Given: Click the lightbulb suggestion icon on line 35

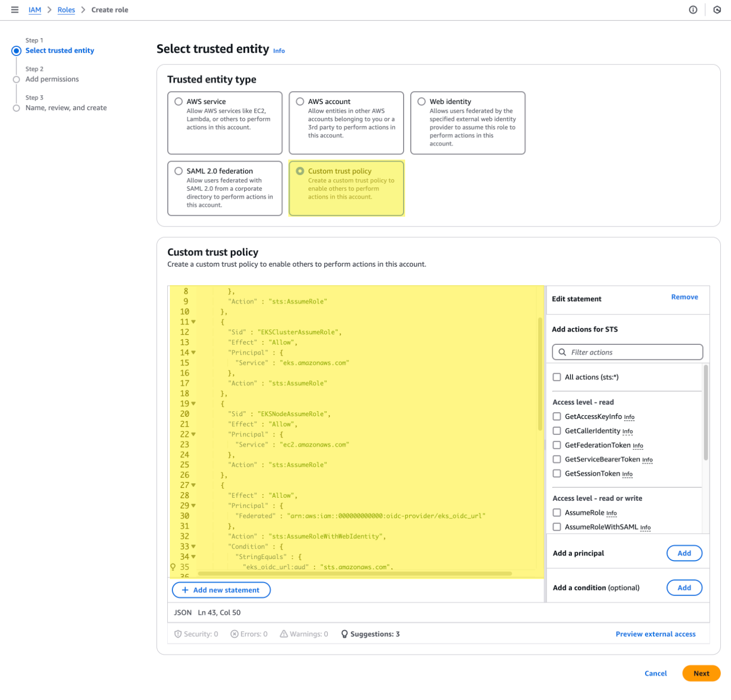Looking at the screenshot, I should tap(173, 567).
